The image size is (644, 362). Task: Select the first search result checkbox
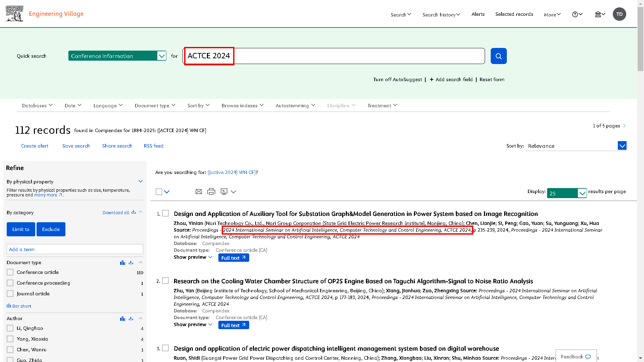[165, 214]
